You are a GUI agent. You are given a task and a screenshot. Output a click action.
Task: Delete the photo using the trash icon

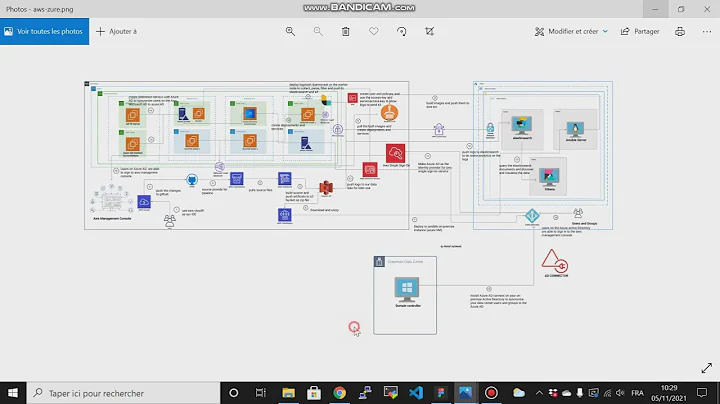point(346,31)
